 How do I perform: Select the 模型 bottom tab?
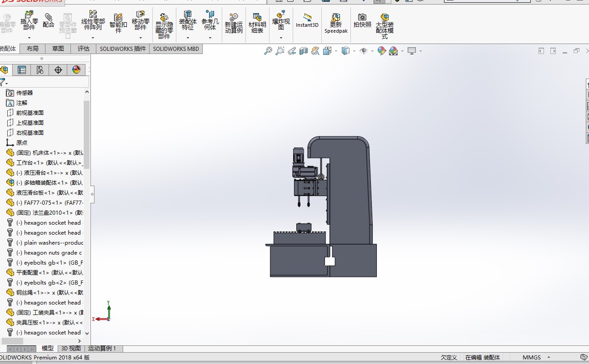tap(48, 349)
